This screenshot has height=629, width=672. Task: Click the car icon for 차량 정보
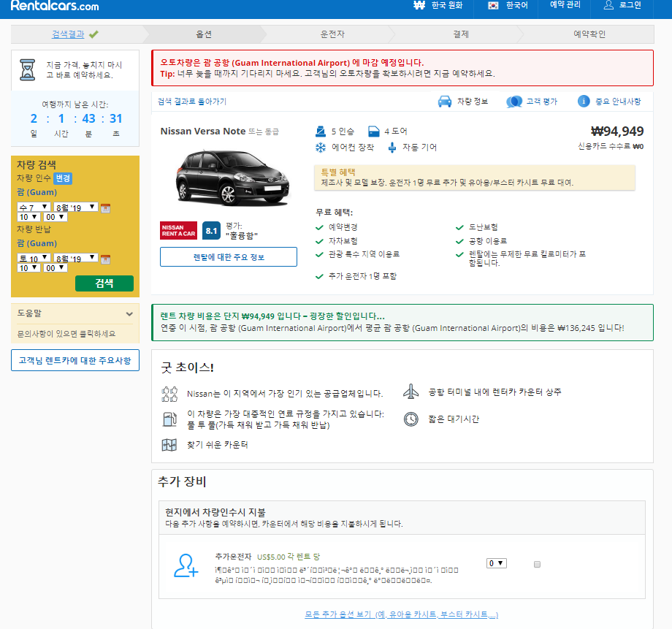point(444,102)
